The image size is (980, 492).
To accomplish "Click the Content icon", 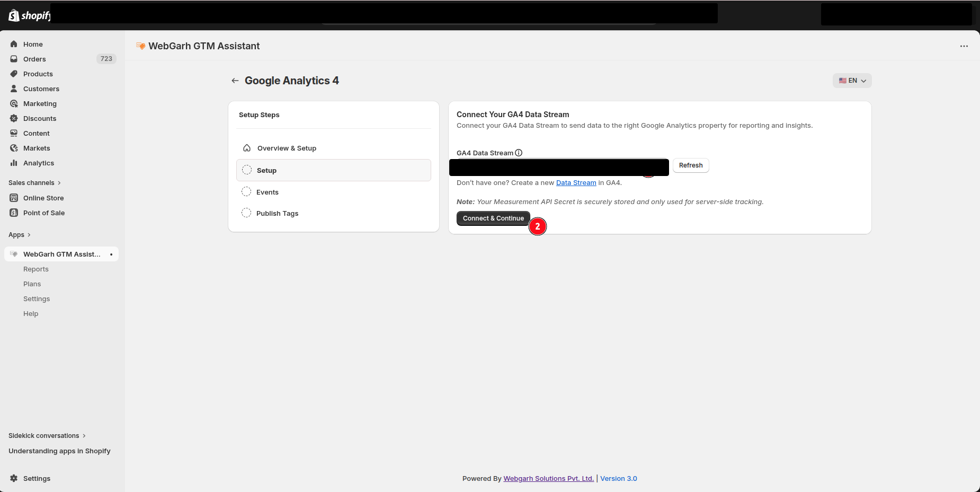I will click(x=14, y=133).
